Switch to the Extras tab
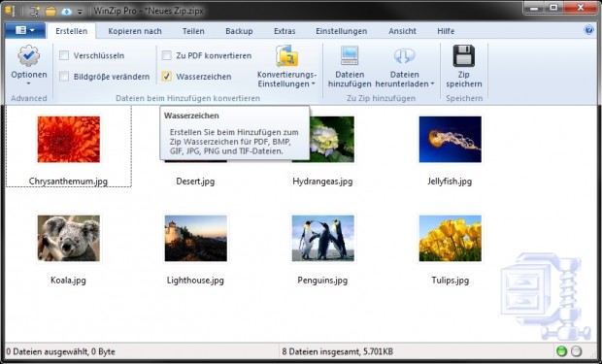Screen dimensions: 602x364 point(284,31)
